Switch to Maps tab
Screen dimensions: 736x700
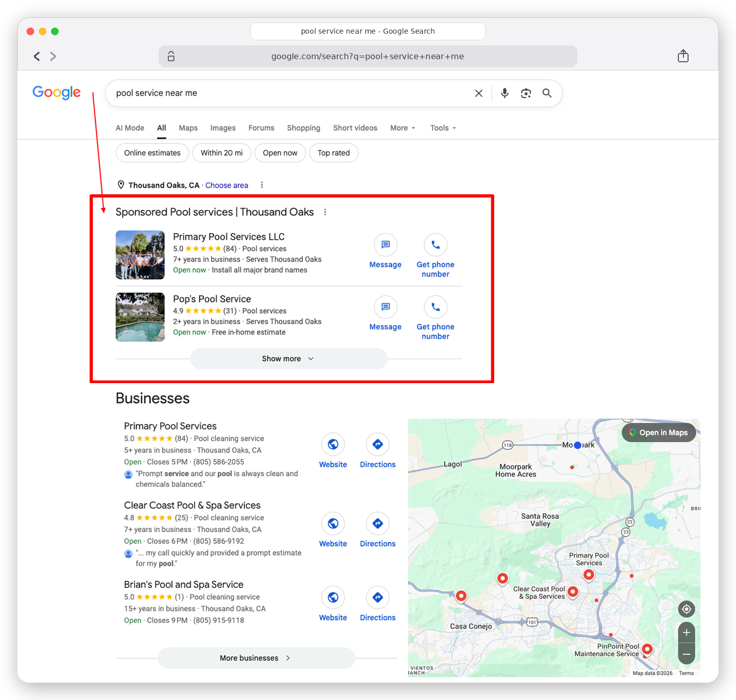point(188,128)
